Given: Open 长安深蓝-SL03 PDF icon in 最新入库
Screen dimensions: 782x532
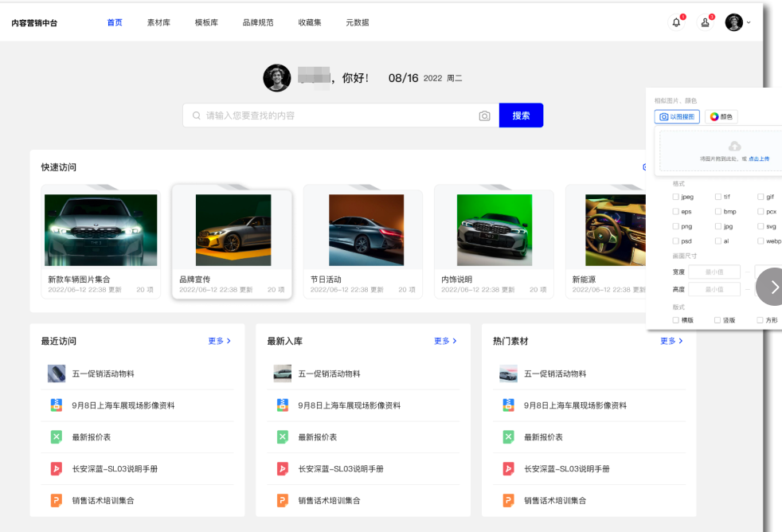Looking at the screenshot, I should [282, 468].
